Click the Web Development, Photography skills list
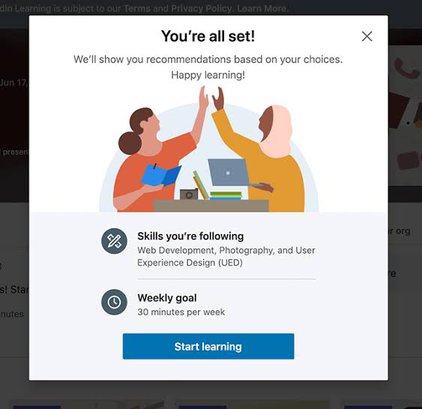The width and height of the screenshot is (422, 409). pyautogui.click(x=226, y=256)
